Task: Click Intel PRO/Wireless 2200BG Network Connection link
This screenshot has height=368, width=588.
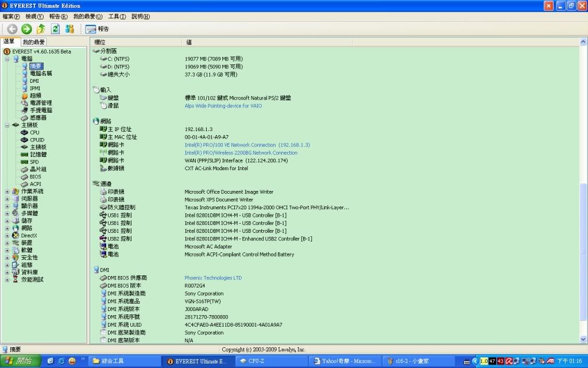Action: [241, 153]
